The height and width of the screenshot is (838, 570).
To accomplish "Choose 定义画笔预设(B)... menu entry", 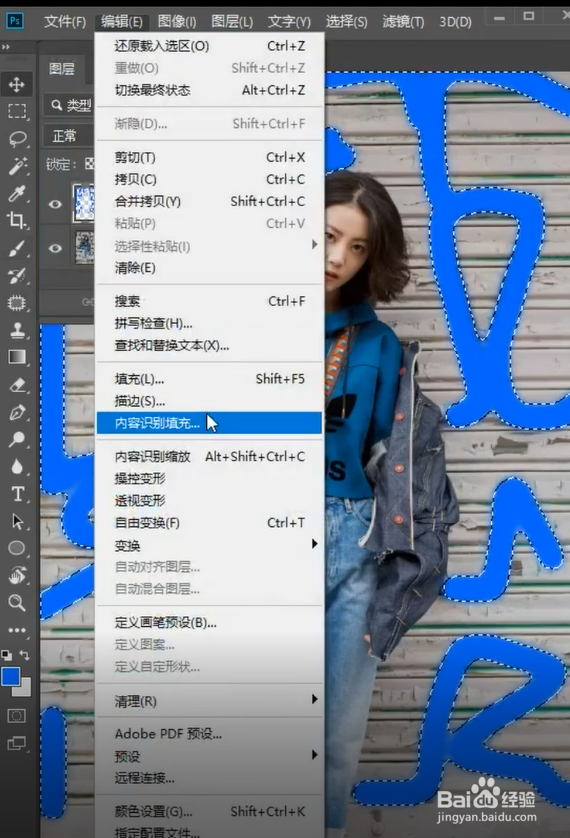I will pos(209,623).
